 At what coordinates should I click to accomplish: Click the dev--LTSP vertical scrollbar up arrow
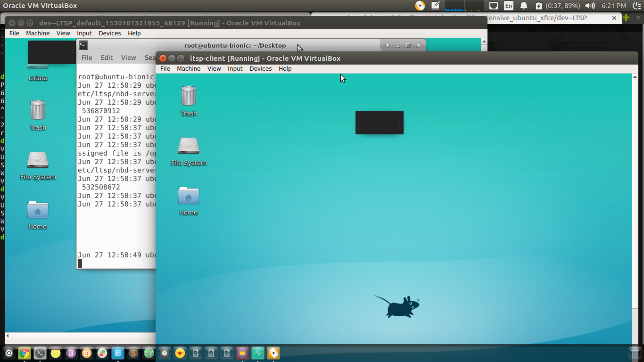(x=484, y=42)
